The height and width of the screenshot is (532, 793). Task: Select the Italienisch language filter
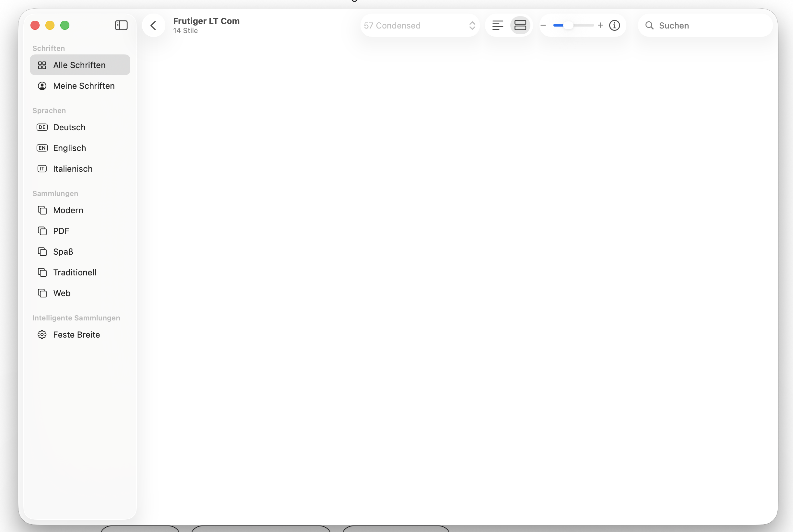[73, 168]
